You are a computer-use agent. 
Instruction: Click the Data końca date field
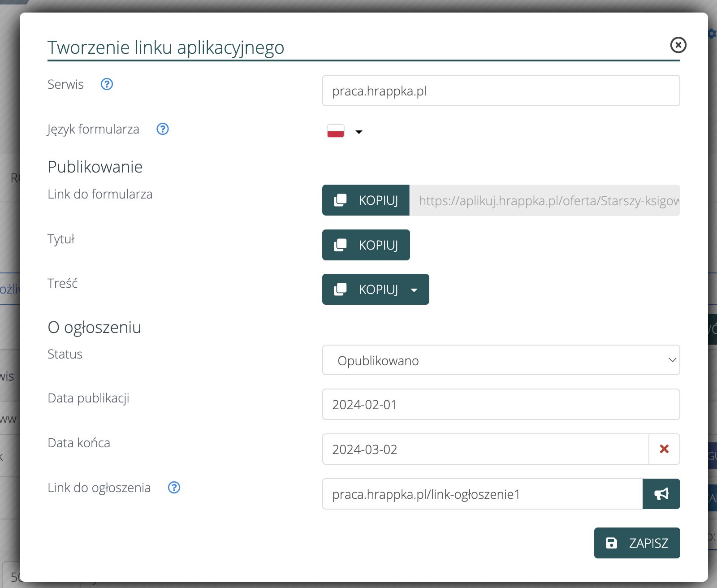point(485,450)
